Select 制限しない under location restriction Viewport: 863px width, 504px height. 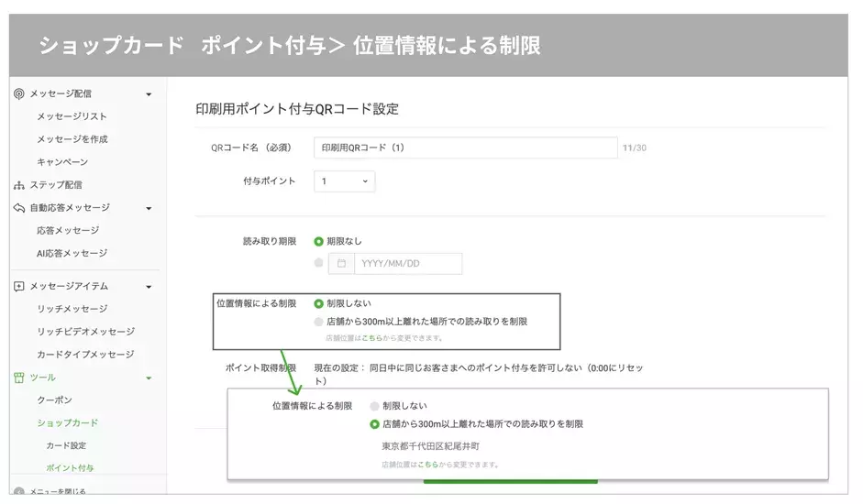click(319, 303)
